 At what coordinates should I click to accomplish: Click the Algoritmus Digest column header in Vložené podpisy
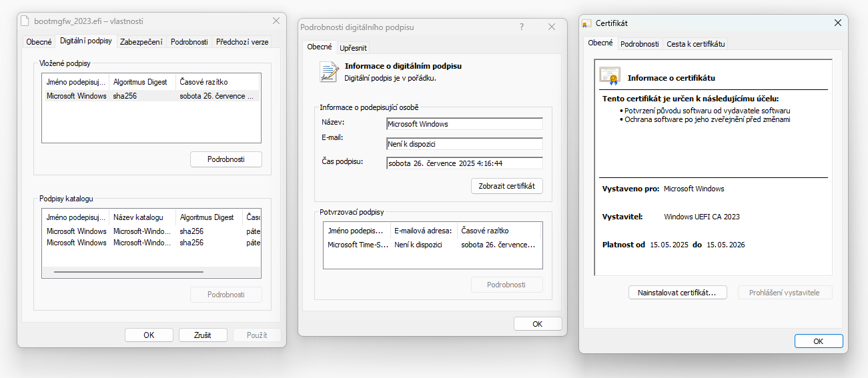(x=140, y=82)
